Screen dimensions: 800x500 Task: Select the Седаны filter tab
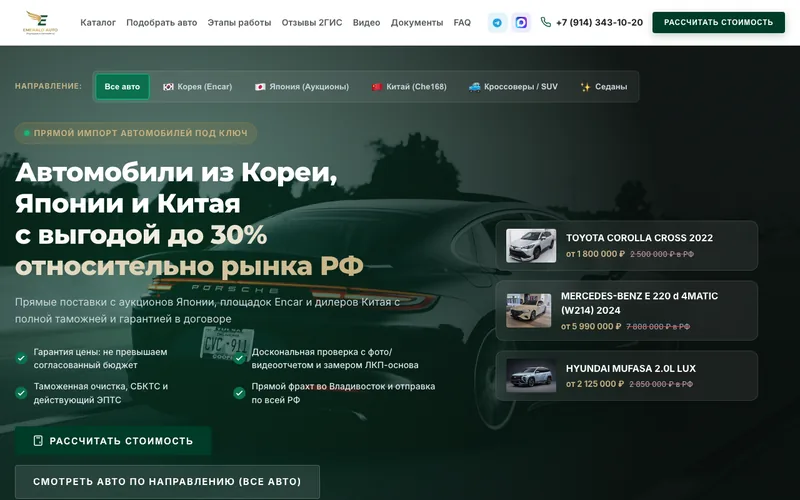coord(604,87)
